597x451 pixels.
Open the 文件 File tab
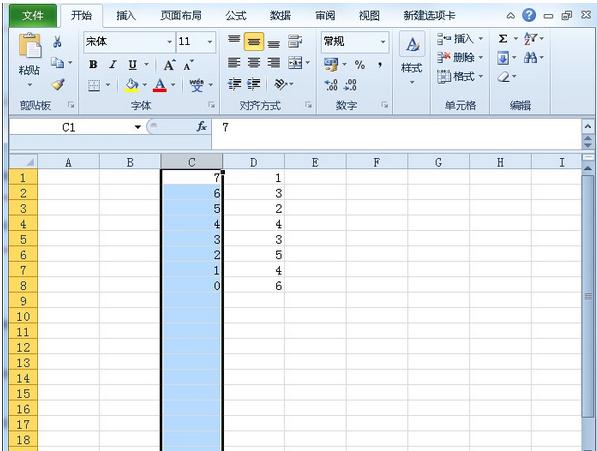[33, 16]
